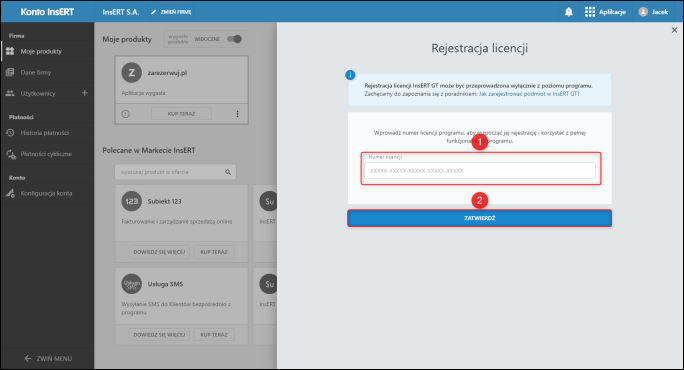Toggle the expired products visibility switch
The image size is (684, 370).
click(234, 39)
